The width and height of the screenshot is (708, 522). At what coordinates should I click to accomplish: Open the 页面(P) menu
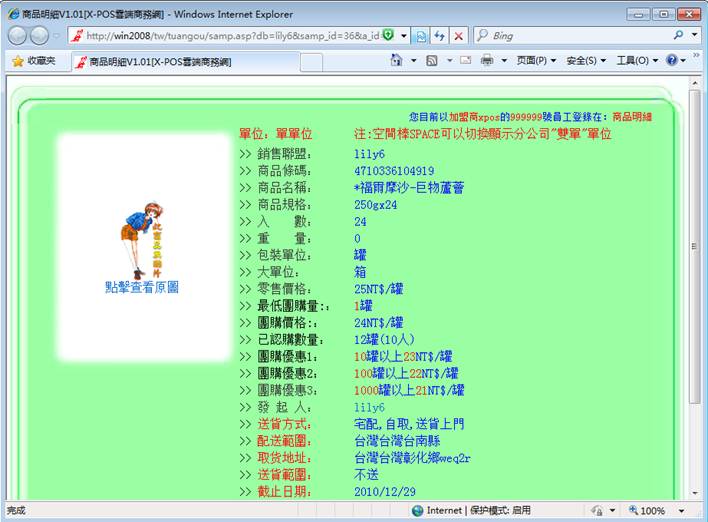537,61
